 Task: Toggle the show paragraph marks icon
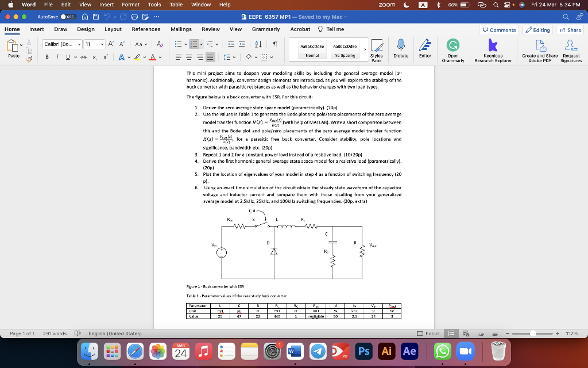(275, 44)
